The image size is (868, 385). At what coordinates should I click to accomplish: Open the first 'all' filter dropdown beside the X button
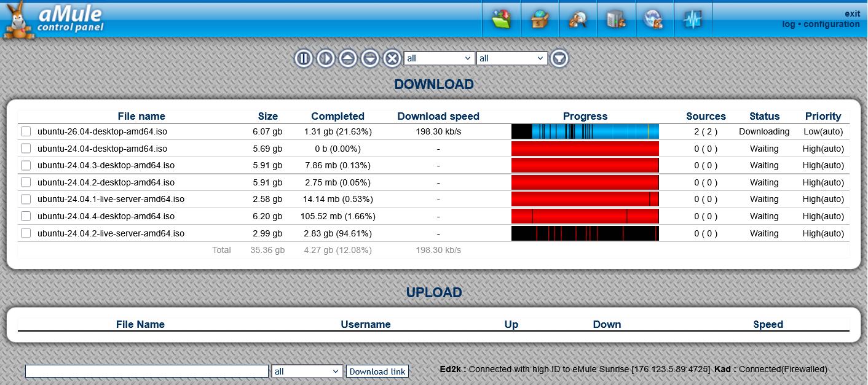439,58
